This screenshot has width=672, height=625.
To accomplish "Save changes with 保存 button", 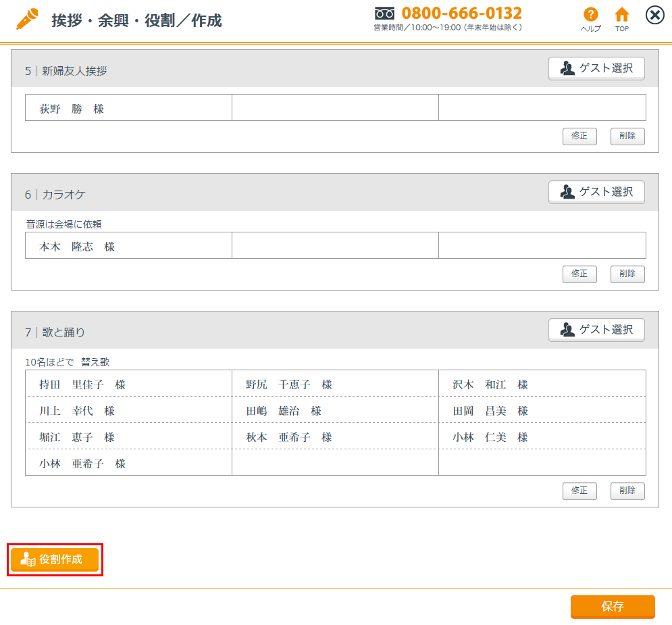I will tap(613, 607).
